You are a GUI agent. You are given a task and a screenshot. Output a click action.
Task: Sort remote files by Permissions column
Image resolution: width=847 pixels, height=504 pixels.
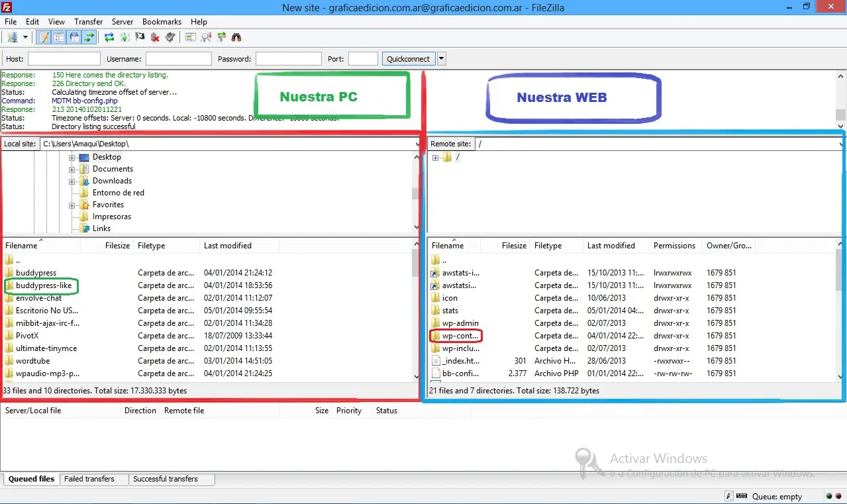click(676, 246)
